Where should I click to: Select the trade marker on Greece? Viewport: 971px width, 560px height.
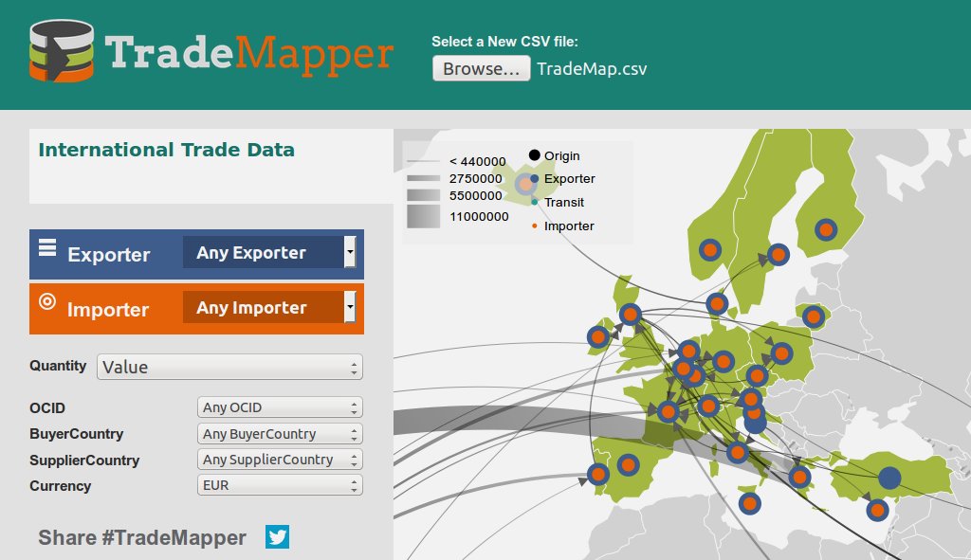(799, 477)
